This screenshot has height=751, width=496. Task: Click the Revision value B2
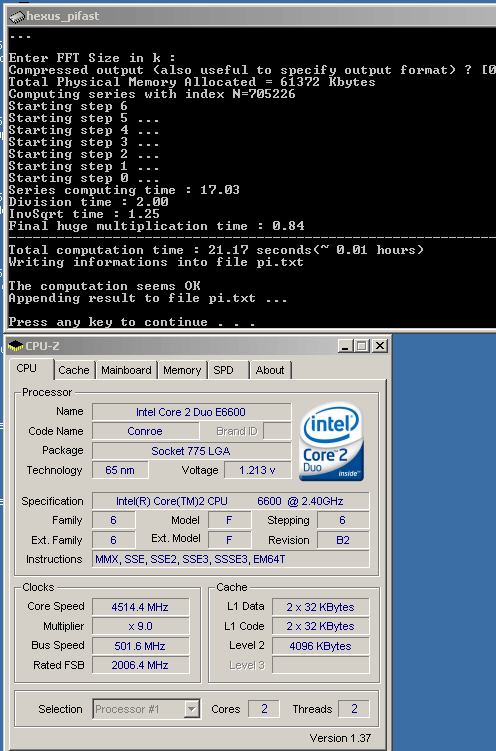[x=343, y=540]
